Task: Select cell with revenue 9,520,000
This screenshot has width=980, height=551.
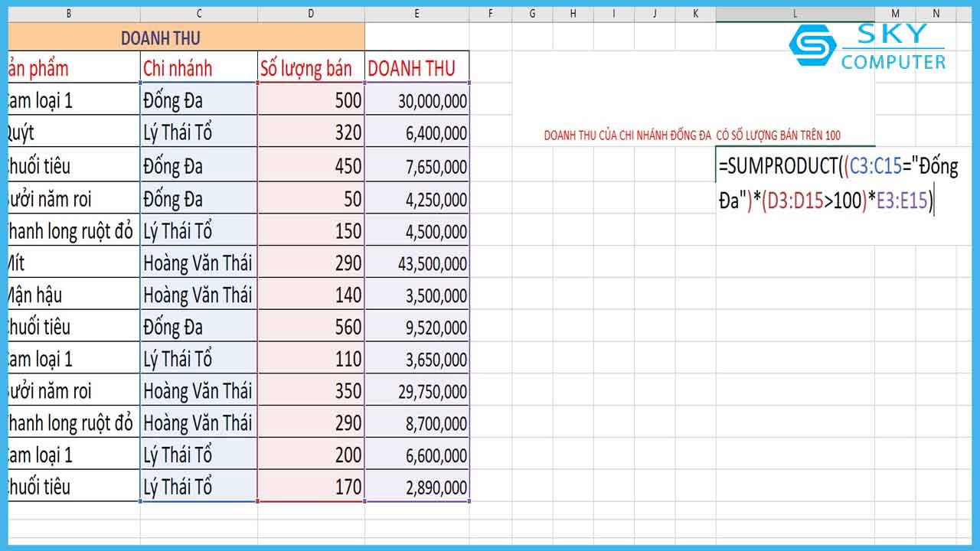Action: point(416,327)
